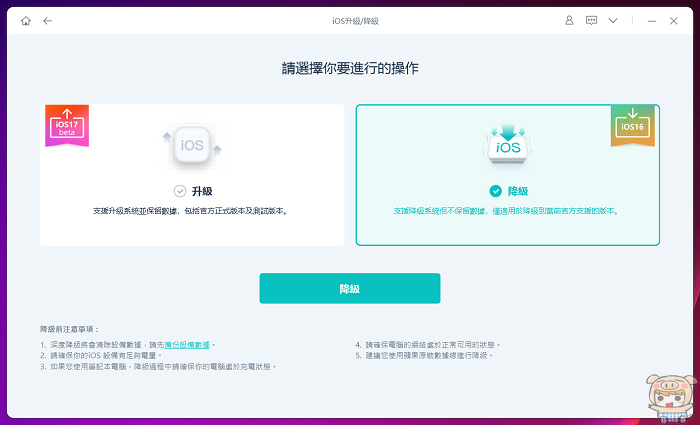Close the iOS upgrade/downgrade window

[x=674, y=21]
